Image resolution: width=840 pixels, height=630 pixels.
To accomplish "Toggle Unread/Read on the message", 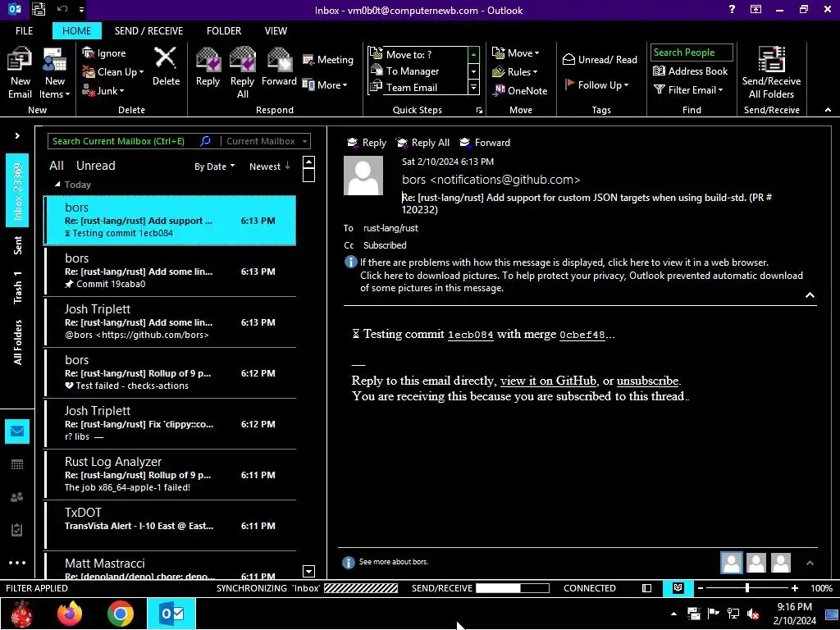I will 600,59.
